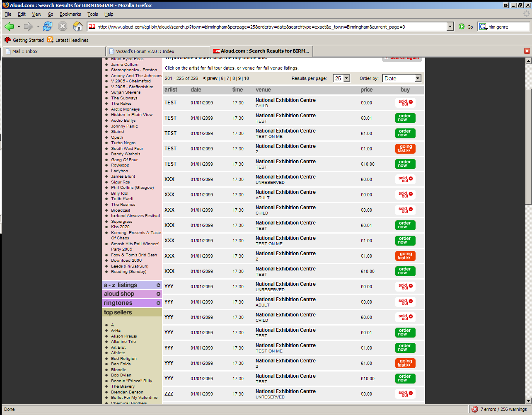Open James Blunt sidebar link
The image size is (532, 415).
[123, 176]
